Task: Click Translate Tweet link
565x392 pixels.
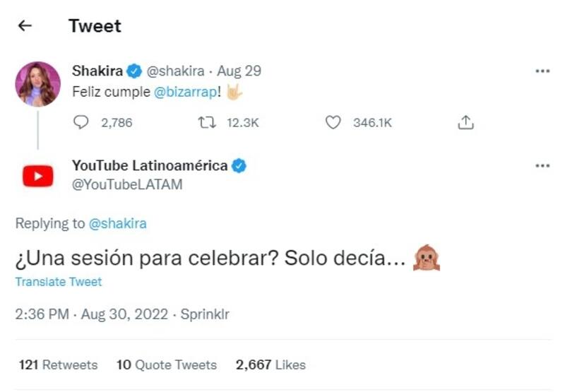Action: (59, 282)
